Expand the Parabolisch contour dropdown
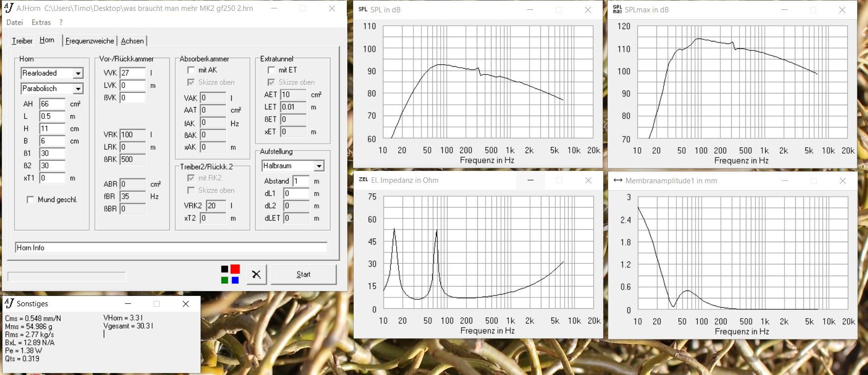The height and width of the screenshot is (375, 868). point(78,89)
